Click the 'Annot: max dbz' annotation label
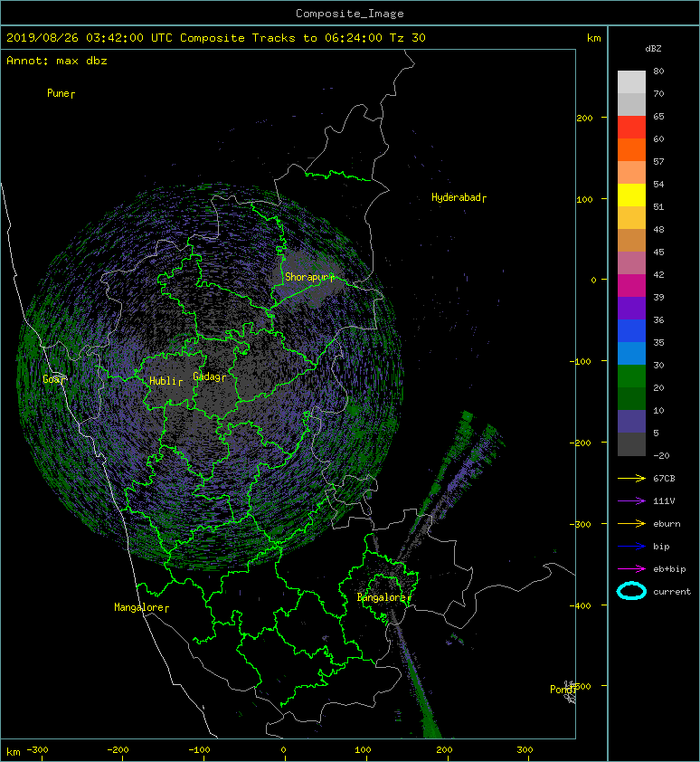This screenshot has height=762, width=700. [x=57, y=61]
